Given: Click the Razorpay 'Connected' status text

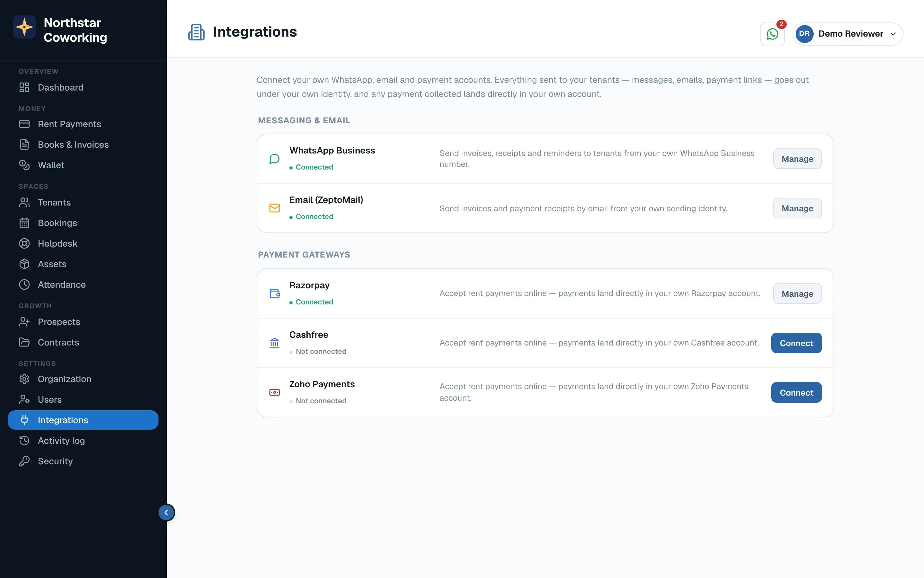Looking at the screenshot, I should [314, 302].
